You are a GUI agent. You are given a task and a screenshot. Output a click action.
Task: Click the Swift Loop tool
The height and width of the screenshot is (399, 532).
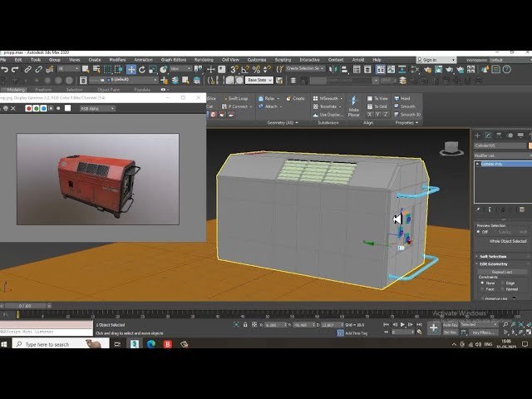236,98
